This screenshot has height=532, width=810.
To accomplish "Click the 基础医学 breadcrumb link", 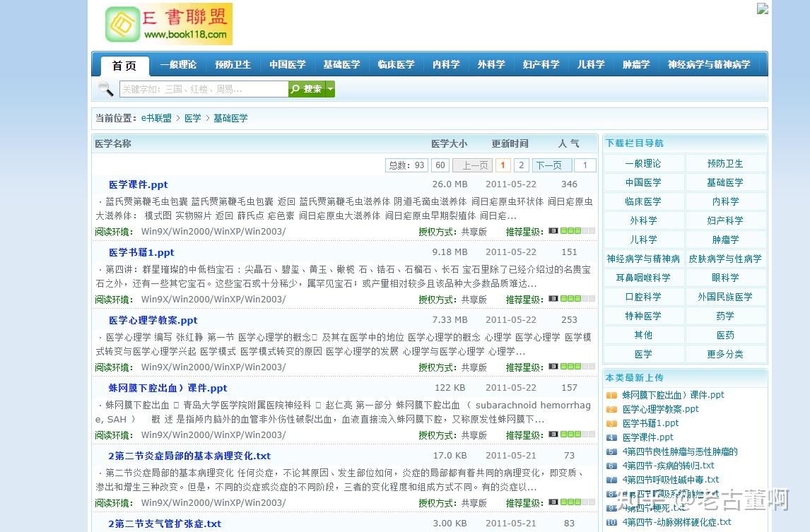I will pyautogui.click(x=230, y=118).
